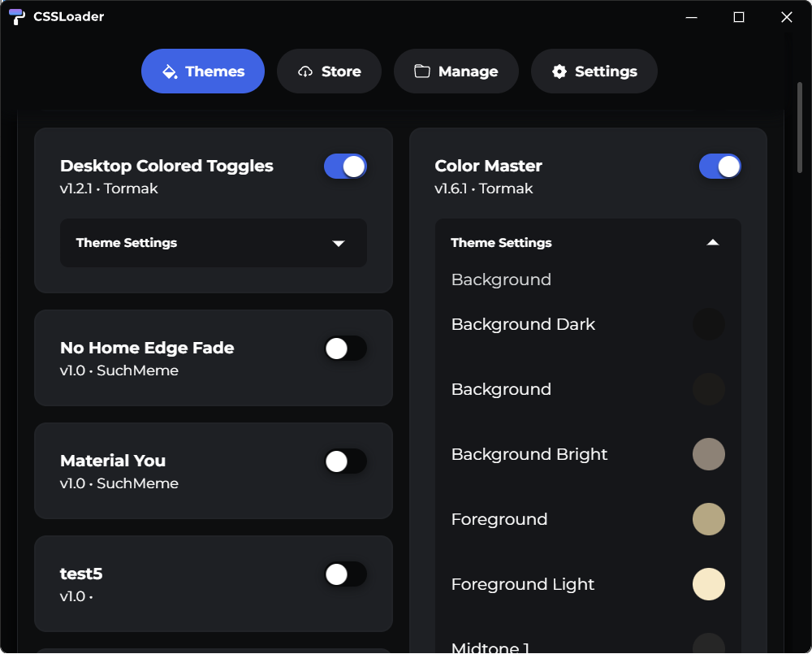
Task: Enable the Material You theme
Action: [x=345, y=461]
